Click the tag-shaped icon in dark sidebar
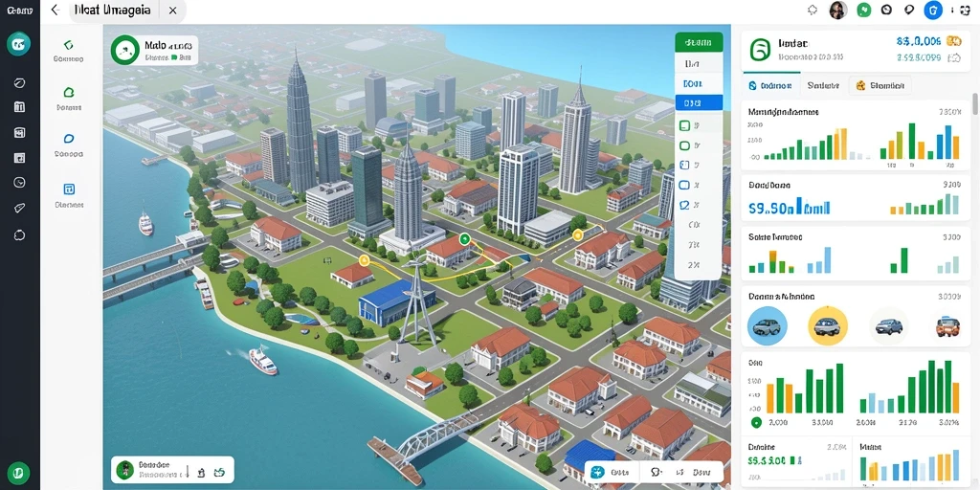Image resolution: width=980 pixels, height=490 pixels. (x=19, y=208)
